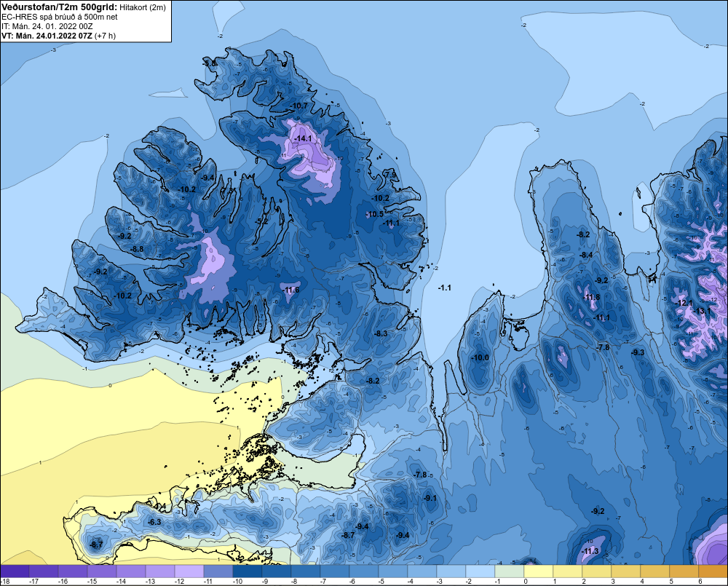
Task: Click the -9.3 temperature label
Action: click(x=638, y=352)
